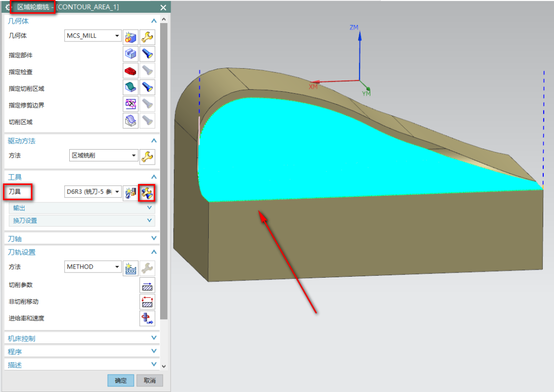Select the Specify Cut Area (指定切削区域) icon
Viewport: 554px width, 392px height.
point(131,88)
